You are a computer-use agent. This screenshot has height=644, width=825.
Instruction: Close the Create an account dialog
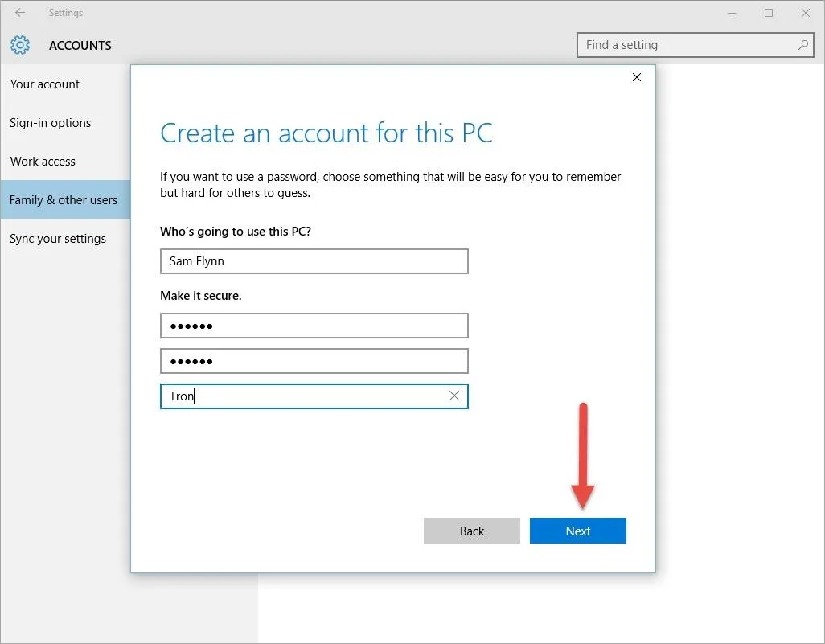637,77
